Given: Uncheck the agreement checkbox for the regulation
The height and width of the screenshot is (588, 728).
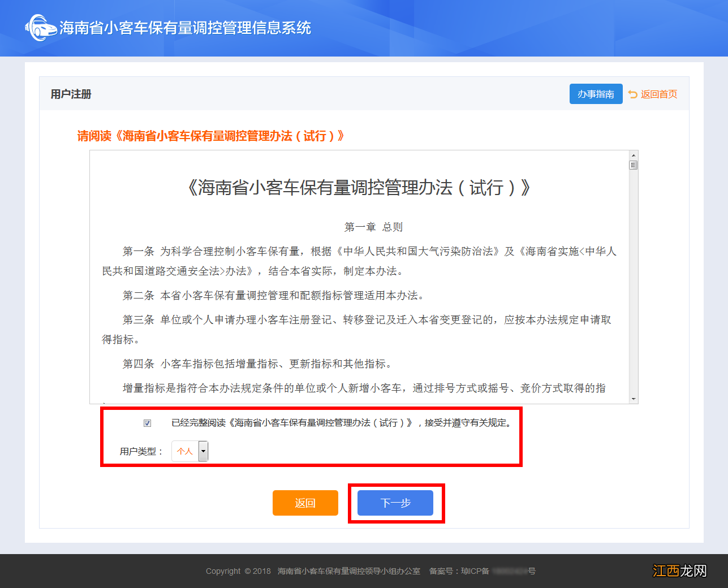Looking at the screenshot, I should click(x=147, y=422).
